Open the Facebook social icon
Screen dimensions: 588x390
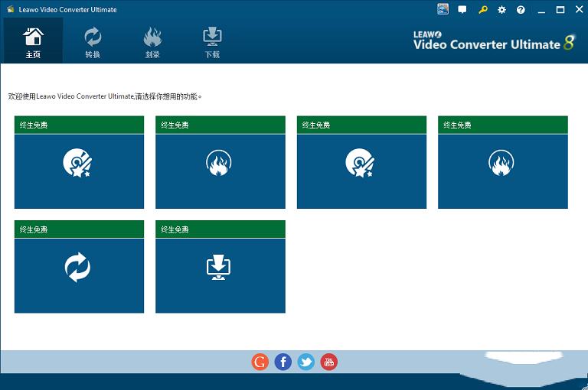point(283,362)
